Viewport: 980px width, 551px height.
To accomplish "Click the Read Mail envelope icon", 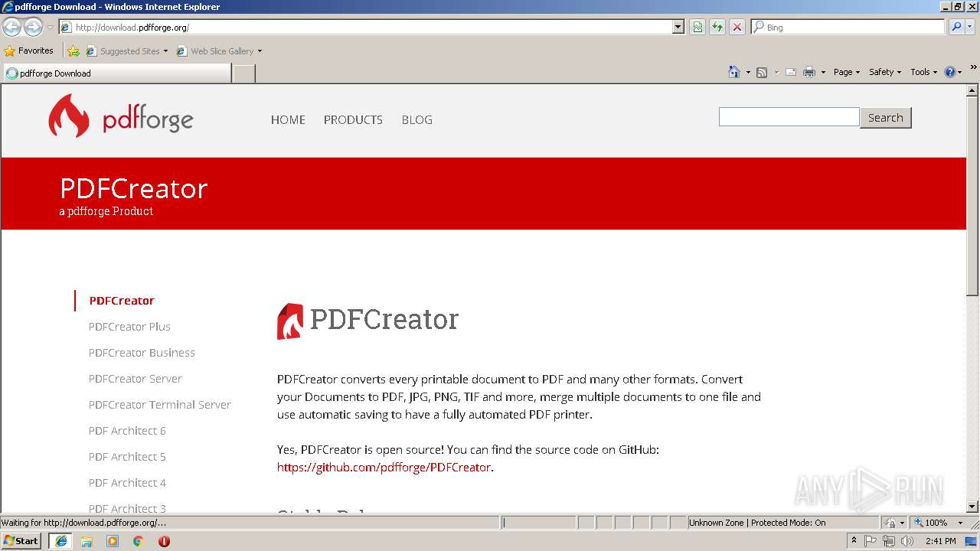I will coord(791,72).
